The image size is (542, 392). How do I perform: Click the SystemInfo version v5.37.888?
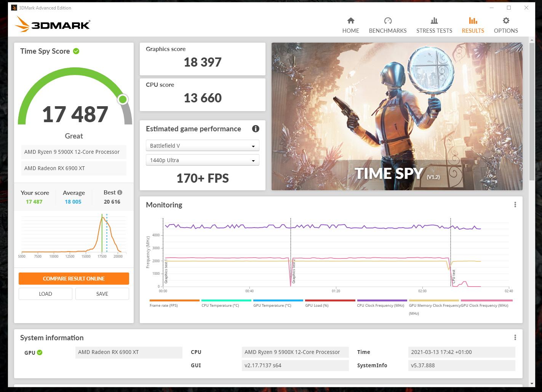461,365
